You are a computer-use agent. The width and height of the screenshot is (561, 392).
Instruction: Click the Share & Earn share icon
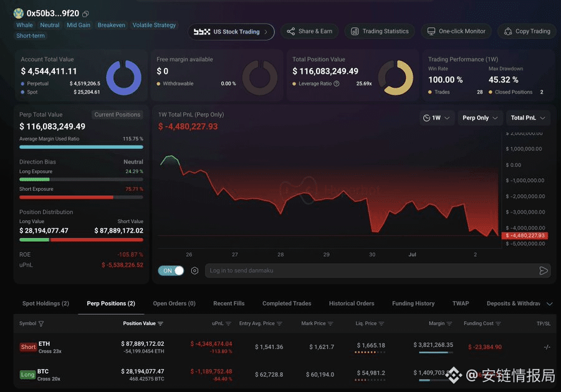click(x=291, y=32)
